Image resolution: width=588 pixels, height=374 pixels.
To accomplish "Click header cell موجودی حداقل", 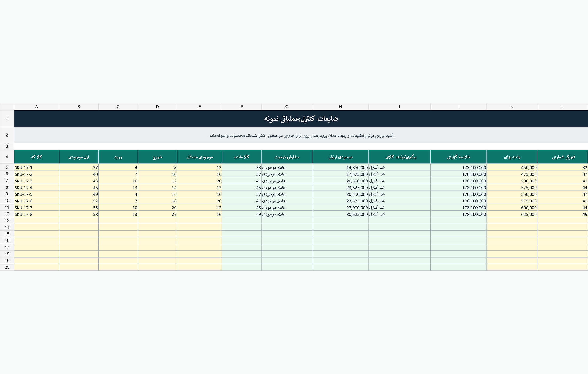I will 200,157.
